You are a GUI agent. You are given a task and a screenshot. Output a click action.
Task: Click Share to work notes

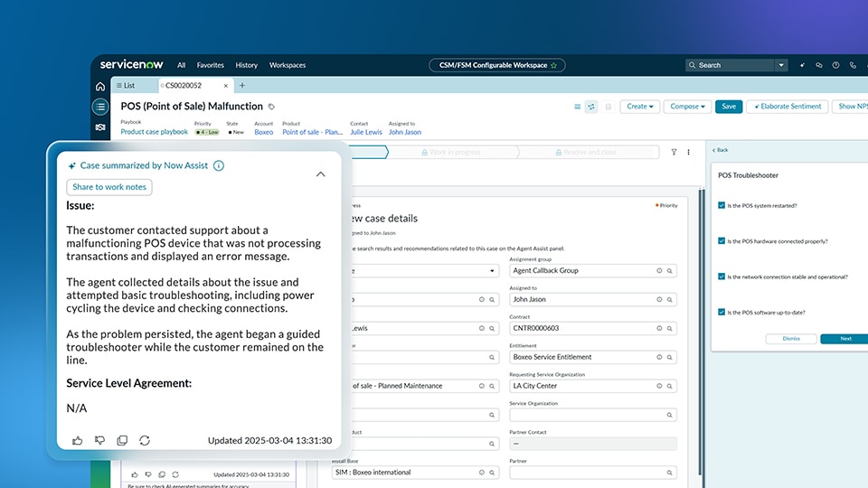click(x=109, y=187)
